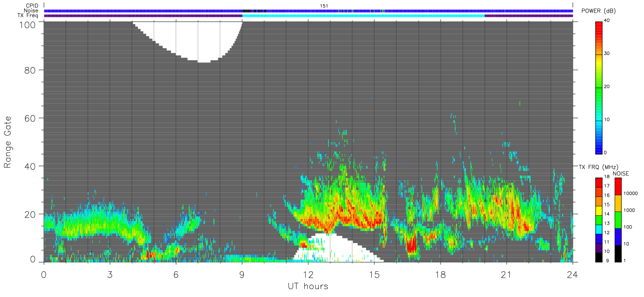
Task: Click the "NOISE" legend title
Action: coord(620,173)
